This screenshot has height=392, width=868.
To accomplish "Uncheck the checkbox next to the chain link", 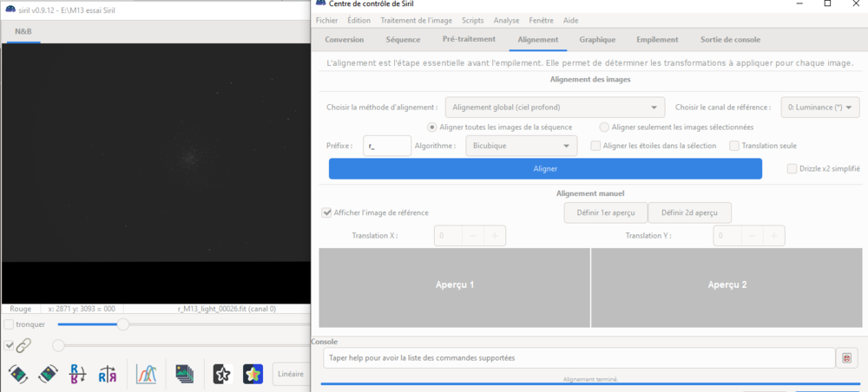I will pyautogui.click(x=9, y=345).
